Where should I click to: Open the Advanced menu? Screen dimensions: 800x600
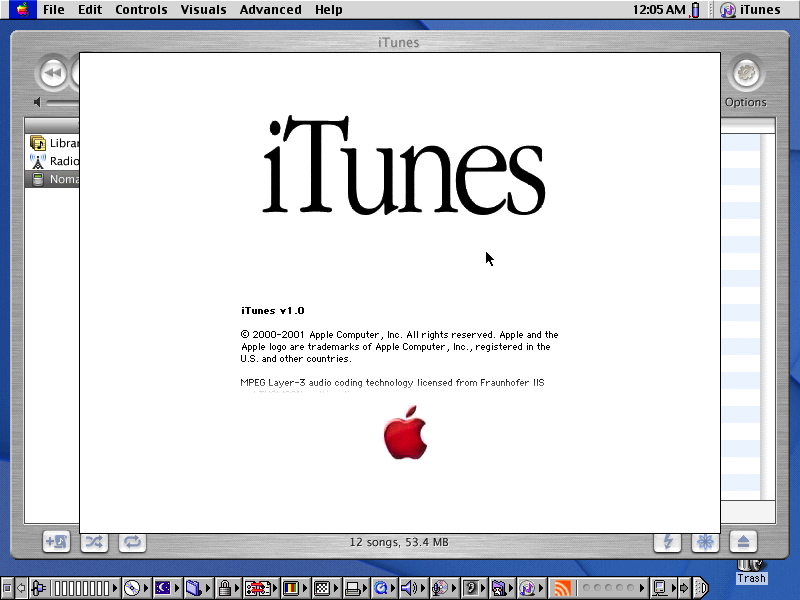pyautogui.click(x=270, y=10)
